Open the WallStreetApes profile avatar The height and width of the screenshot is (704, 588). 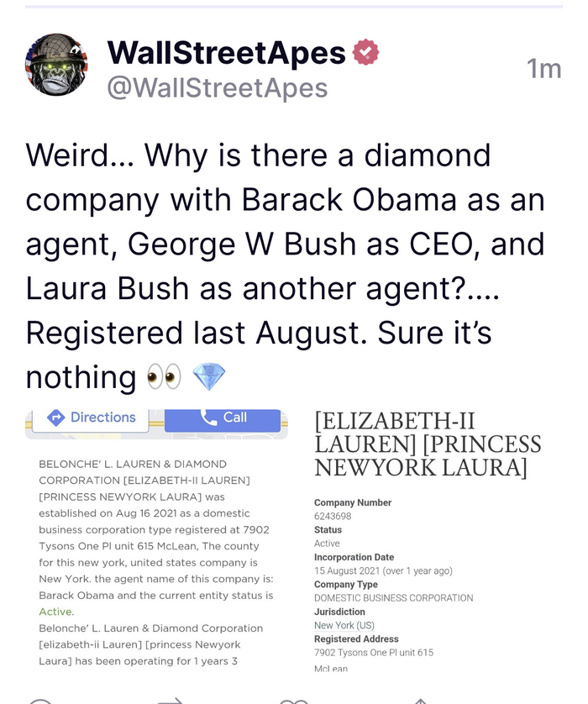(57, 66)
